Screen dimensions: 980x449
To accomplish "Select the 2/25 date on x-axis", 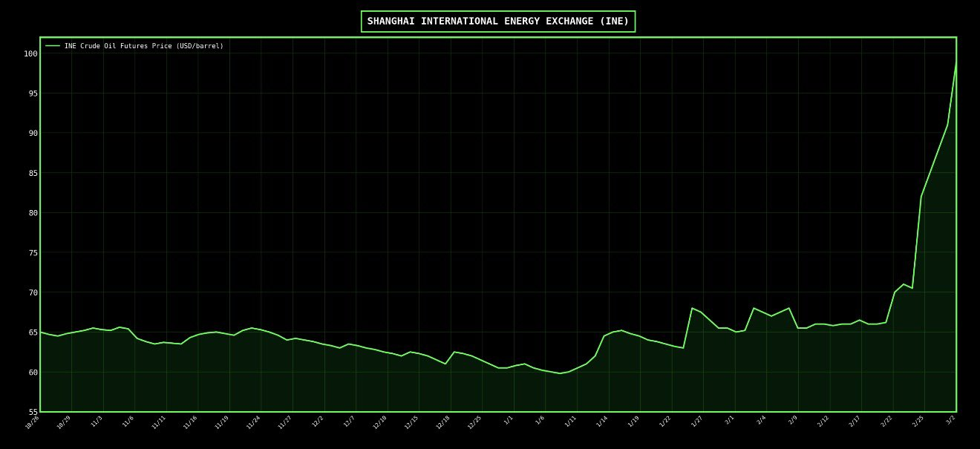I will [918, 421].
